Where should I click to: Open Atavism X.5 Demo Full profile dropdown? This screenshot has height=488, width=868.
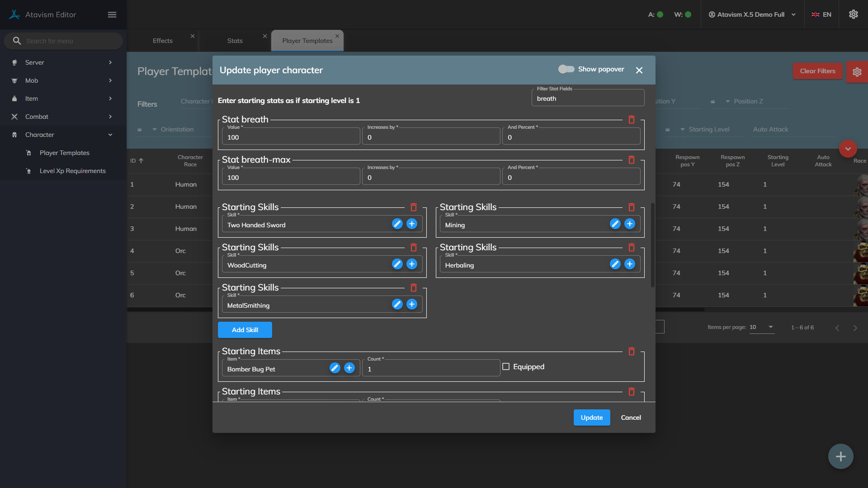pyautogui.click(x=752, y=14)
